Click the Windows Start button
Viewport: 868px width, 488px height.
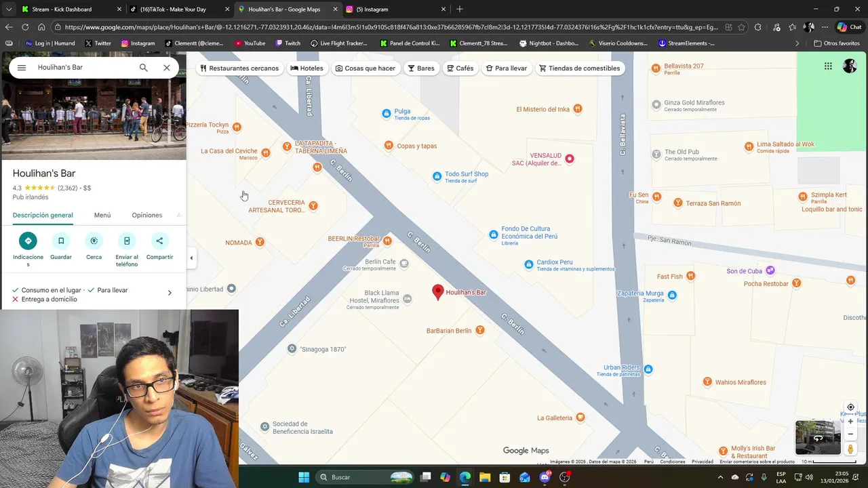click(304, 477)
